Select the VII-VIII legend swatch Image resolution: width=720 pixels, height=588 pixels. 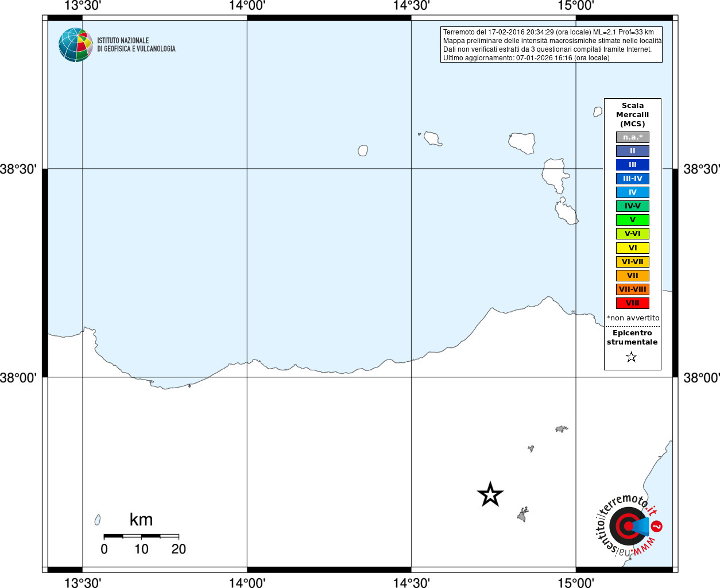[x=633, y=289]
